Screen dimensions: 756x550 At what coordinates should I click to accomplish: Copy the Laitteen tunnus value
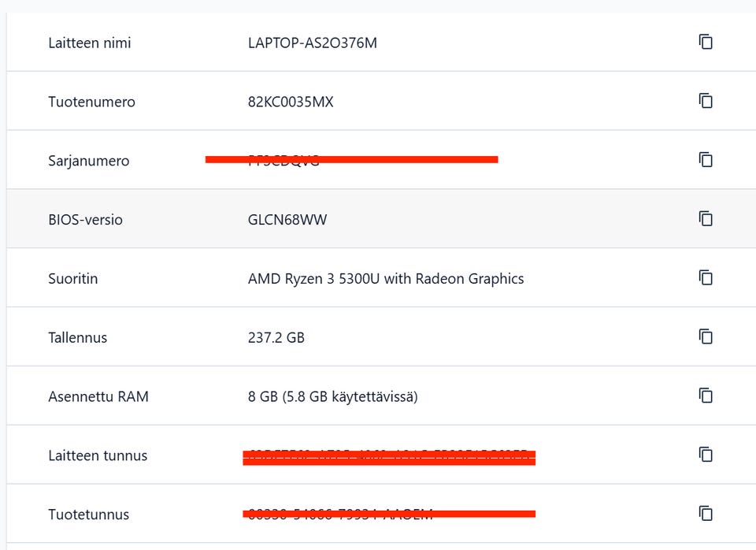tap(706, 455)
